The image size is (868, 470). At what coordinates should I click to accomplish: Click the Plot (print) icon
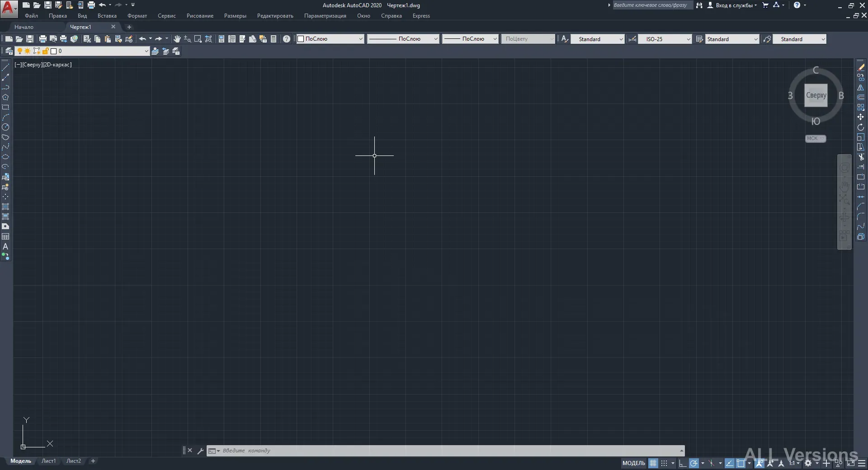point(43,39)
